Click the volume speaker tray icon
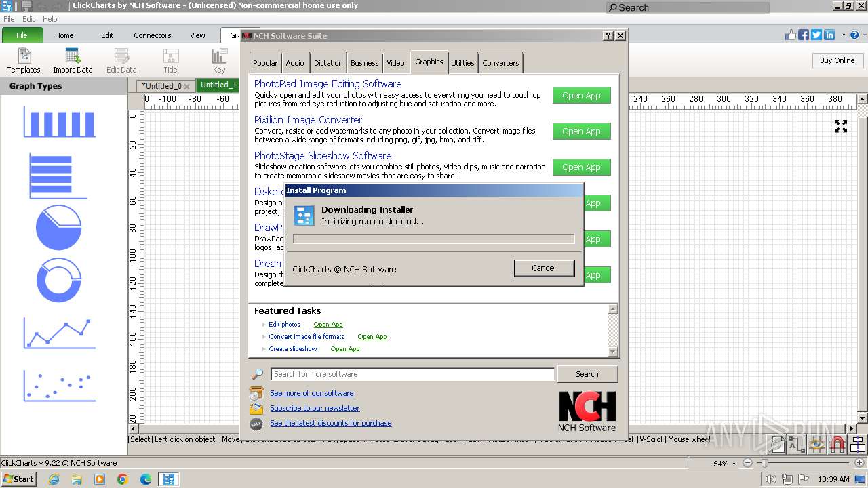 click(x=770, y=479)
